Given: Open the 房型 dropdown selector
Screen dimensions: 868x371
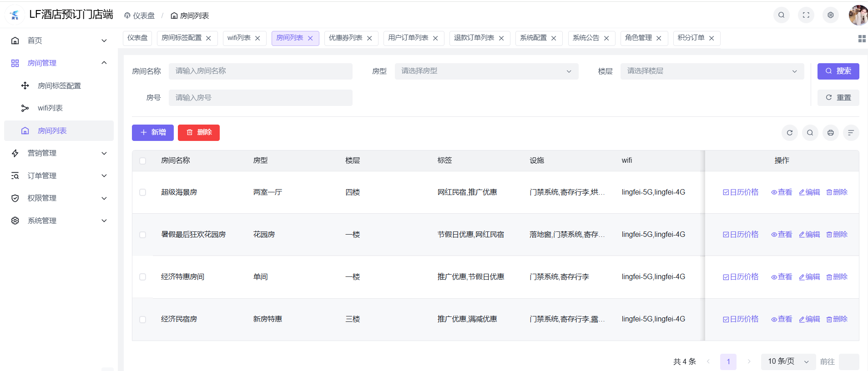Looking at the screenshot, I should click(486, 71).
